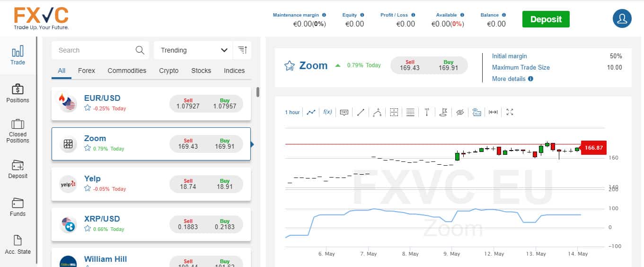This screenshot has height=267, width=644.
Task: Click the horizontal fit-width arrows icon
Action: pos(493,112)
